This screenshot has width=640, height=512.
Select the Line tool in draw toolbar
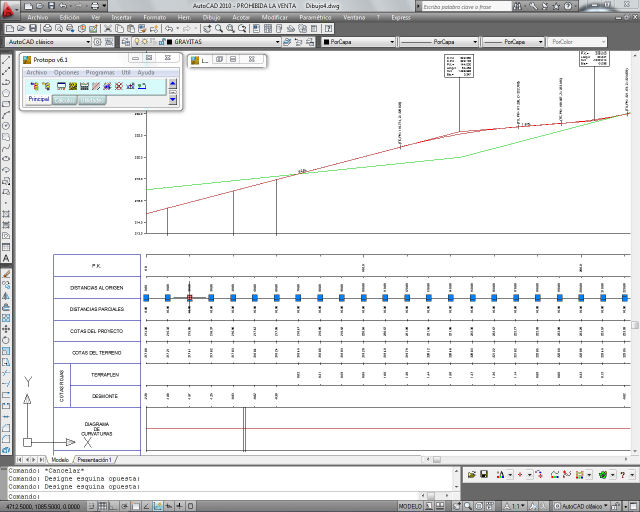(6, 60)
